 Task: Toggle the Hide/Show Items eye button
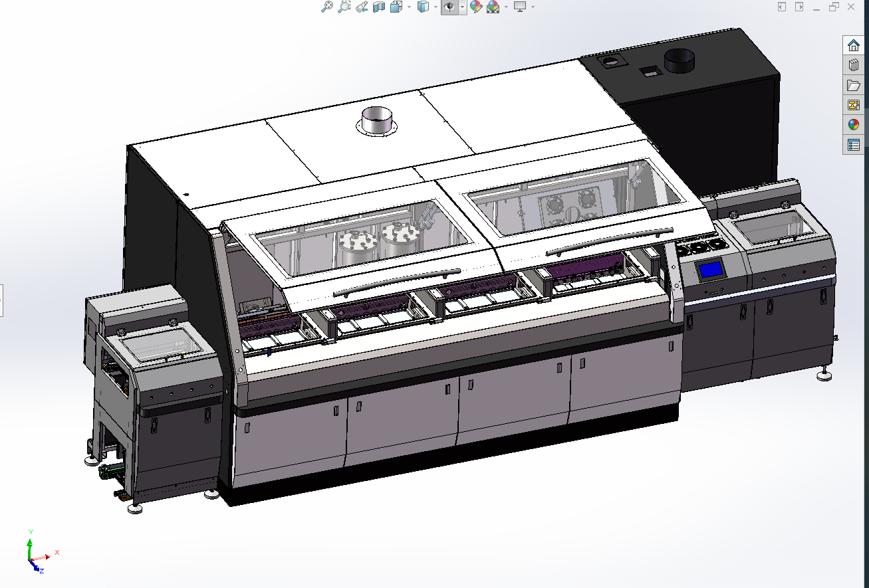[449, 7]
